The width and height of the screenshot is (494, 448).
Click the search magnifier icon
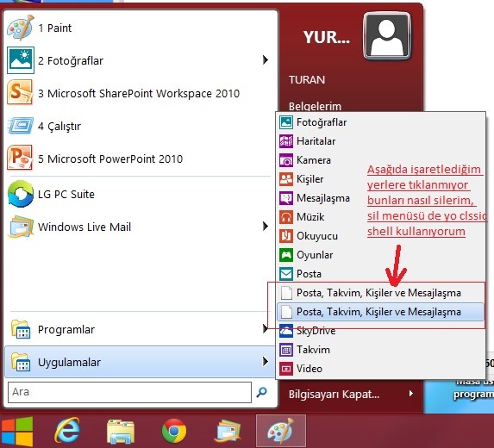click(x=261, y=392)
